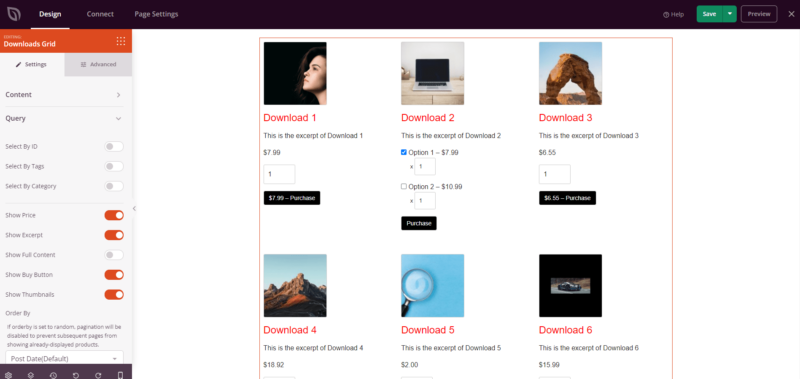Enable the Select By ID toggle
This screenshot has width=800, height=379.
(114, 147)
